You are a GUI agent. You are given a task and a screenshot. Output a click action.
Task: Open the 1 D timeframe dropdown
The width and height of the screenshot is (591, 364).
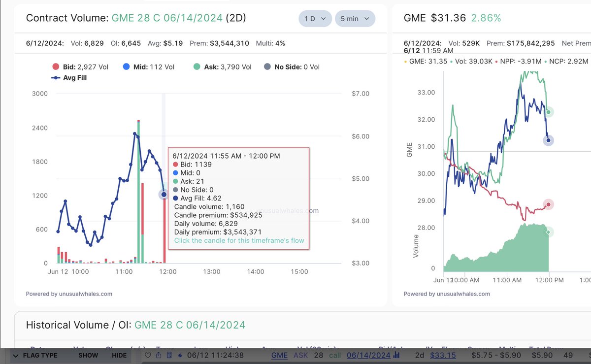coord(315,19)
